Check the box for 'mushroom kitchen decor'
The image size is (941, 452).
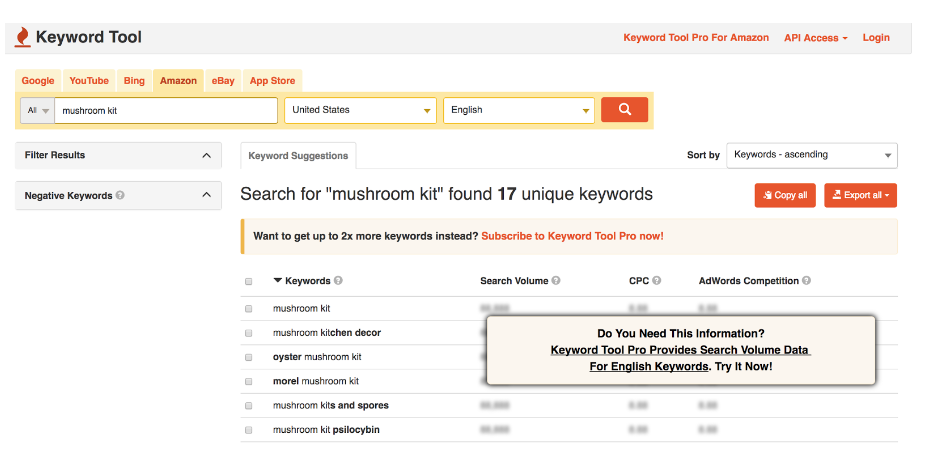click(248, 333)
